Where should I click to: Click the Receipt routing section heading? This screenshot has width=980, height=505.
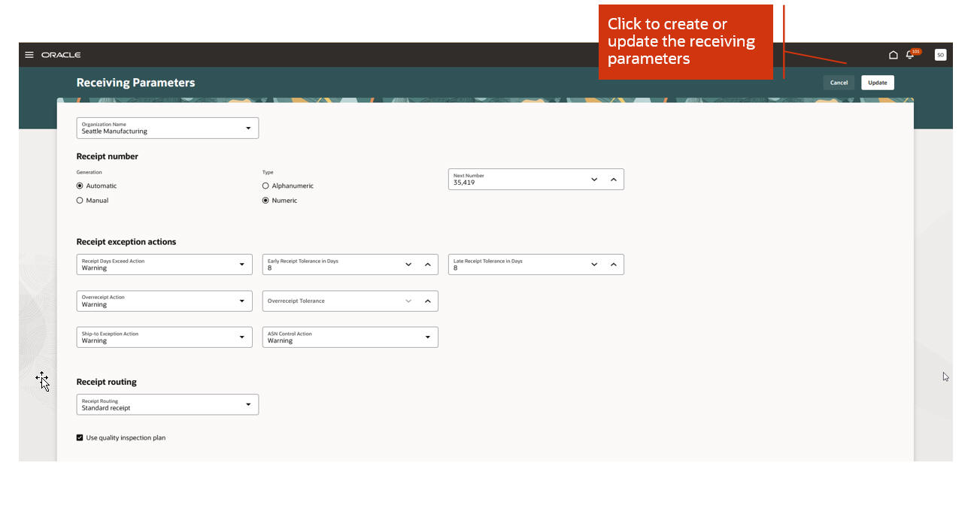point(107,382)
